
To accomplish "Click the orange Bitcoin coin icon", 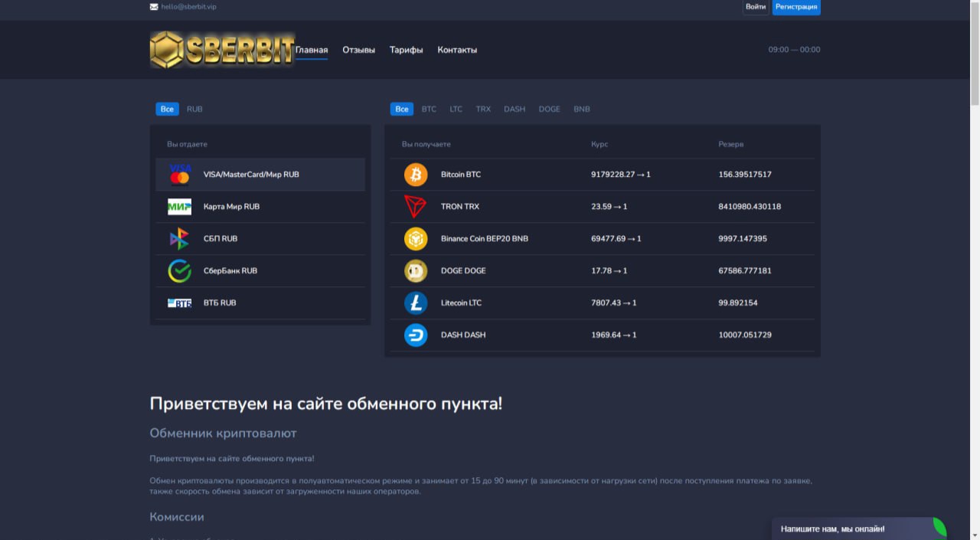I will (x=416, y=175).
